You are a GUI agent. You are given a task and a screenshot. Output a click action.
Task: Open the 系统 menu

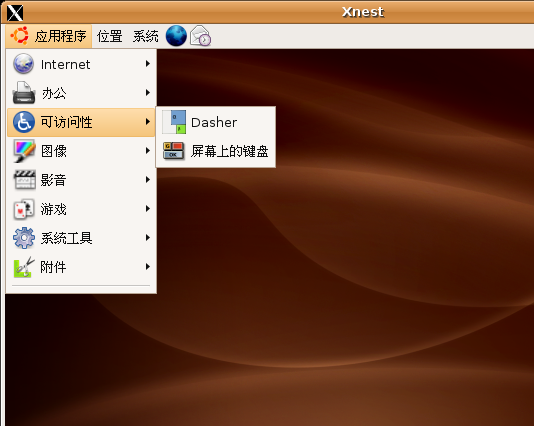(146, 36)
